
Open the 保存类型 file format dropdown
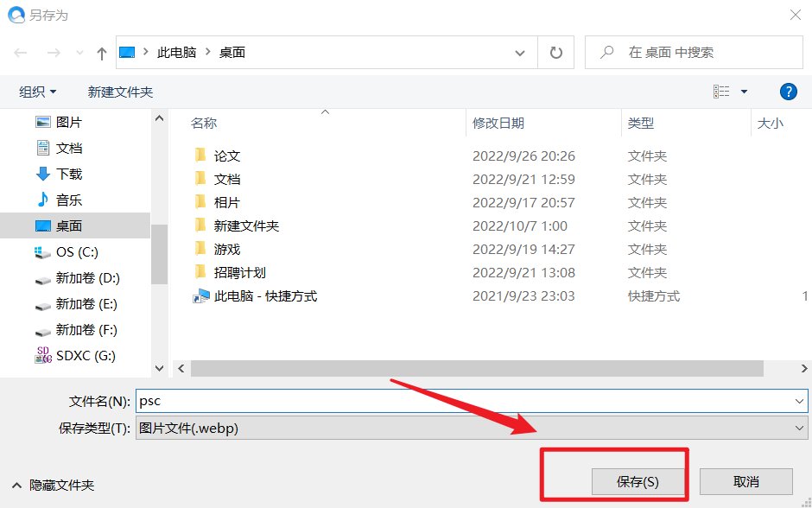[799, 428]
